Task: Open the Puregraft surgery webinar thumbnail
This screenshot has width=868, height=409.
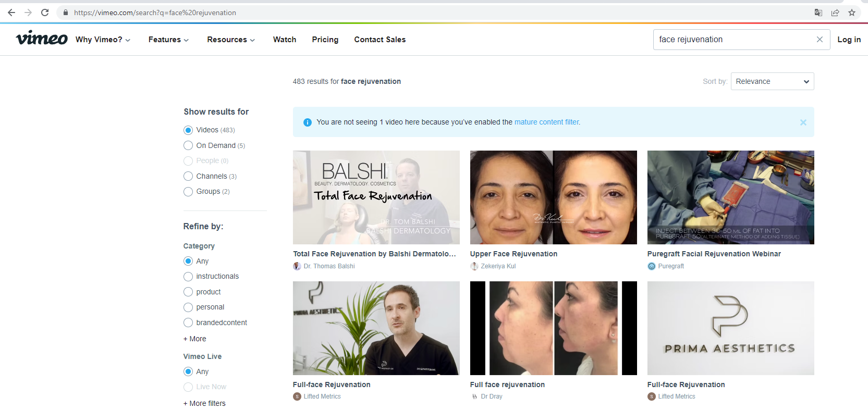Action: click(731, 197)
